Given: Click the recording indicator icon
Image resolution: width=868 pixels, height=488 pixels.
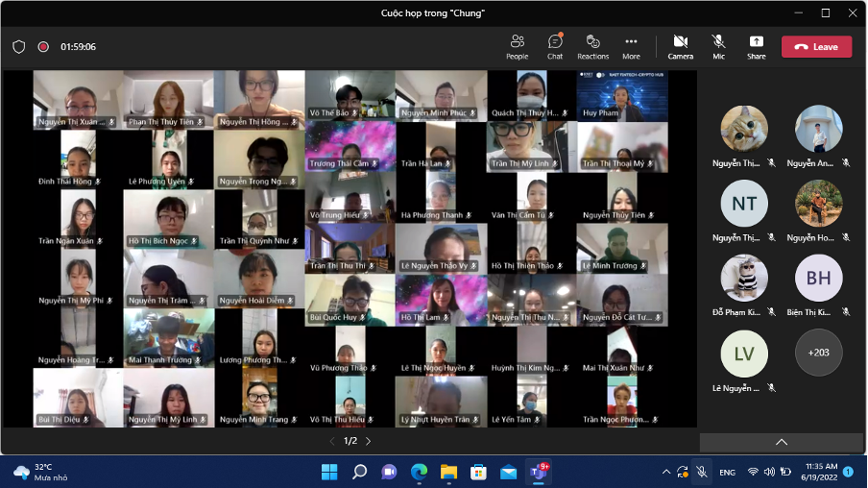Looking at the screenshot, I should 43,46.
